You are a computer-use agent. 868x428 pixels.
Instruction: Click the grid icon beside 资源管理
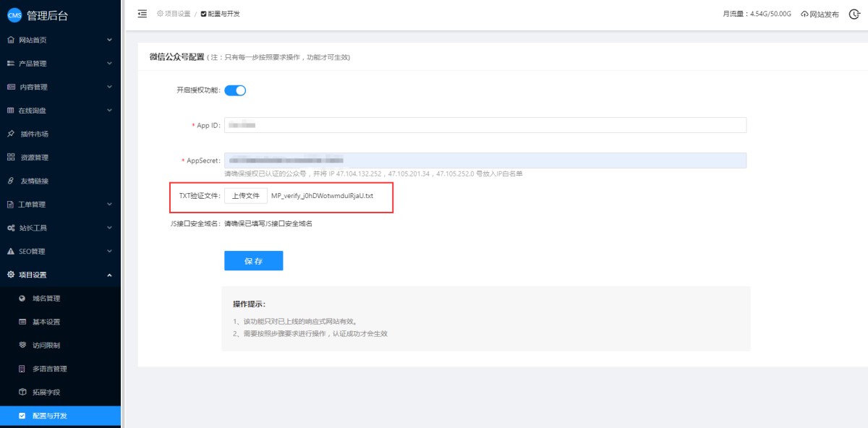[x=10, y=157]
